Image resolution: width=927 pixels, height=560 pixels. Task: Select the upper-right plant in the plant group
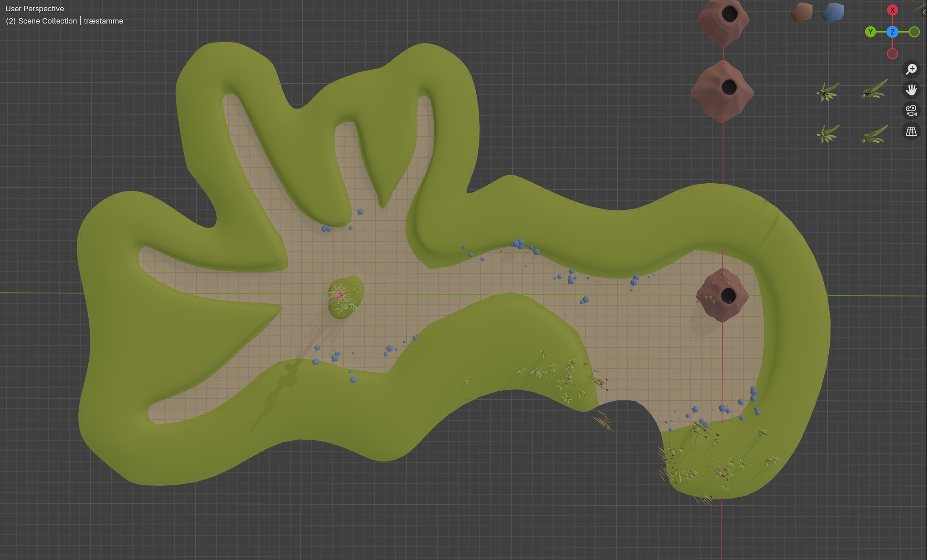tap(874, 89)
